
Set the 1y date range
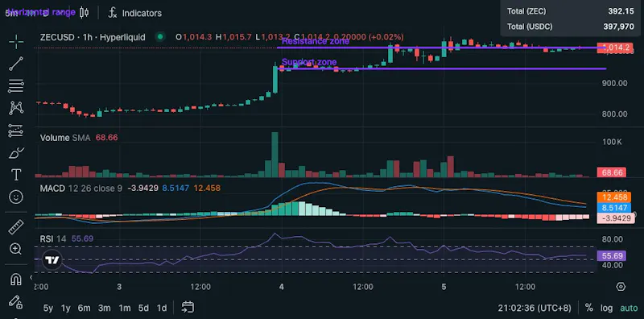[66, 308]
